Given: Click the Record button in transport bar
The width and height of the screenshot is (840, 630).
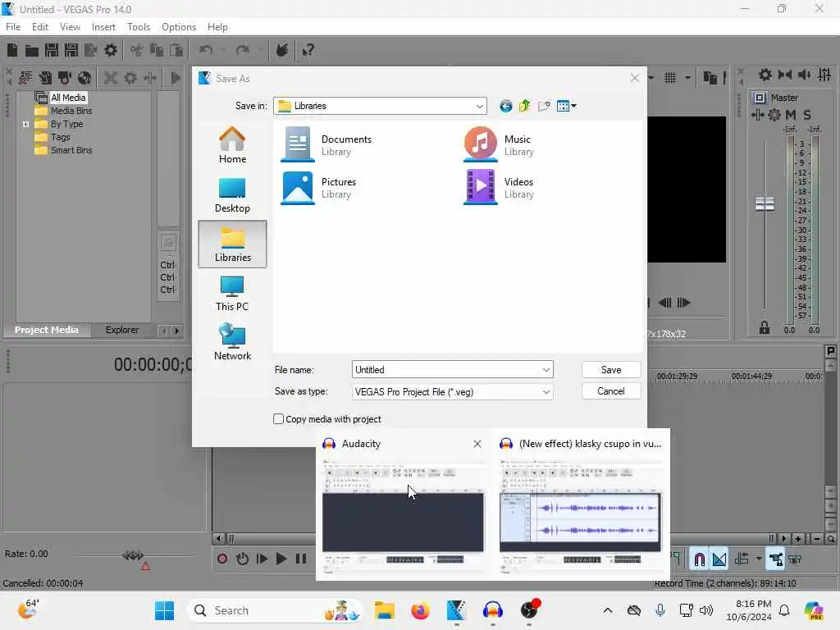Looking at the screenshot, I should 222,559.
